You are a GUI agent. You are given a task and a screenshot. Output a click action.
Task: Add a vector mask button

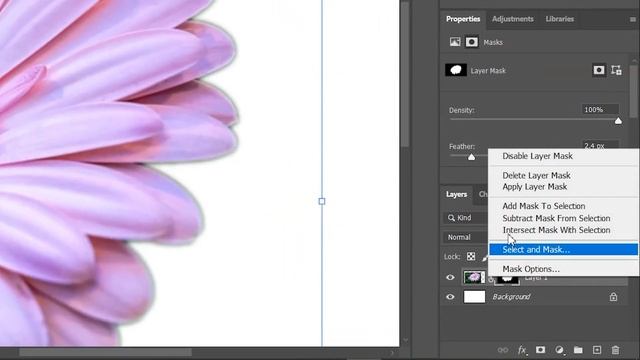616,70
